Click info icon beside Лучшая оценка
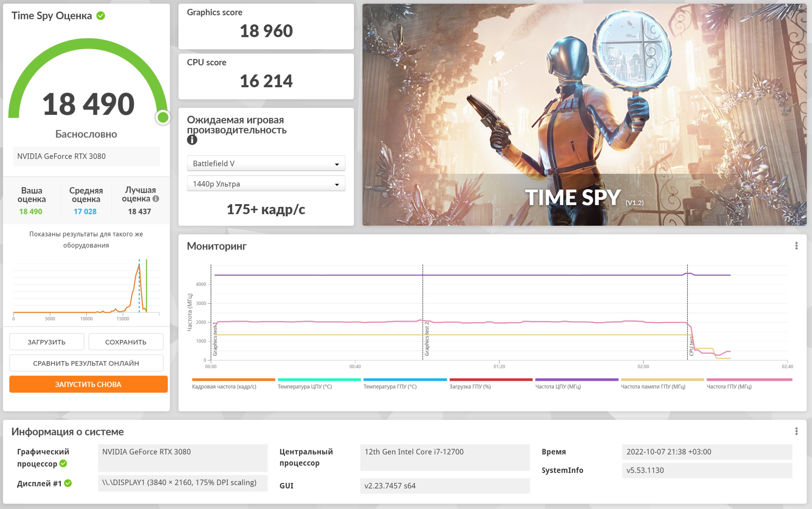This screenshot has width=812, height=509. click(x=156, y=199)
